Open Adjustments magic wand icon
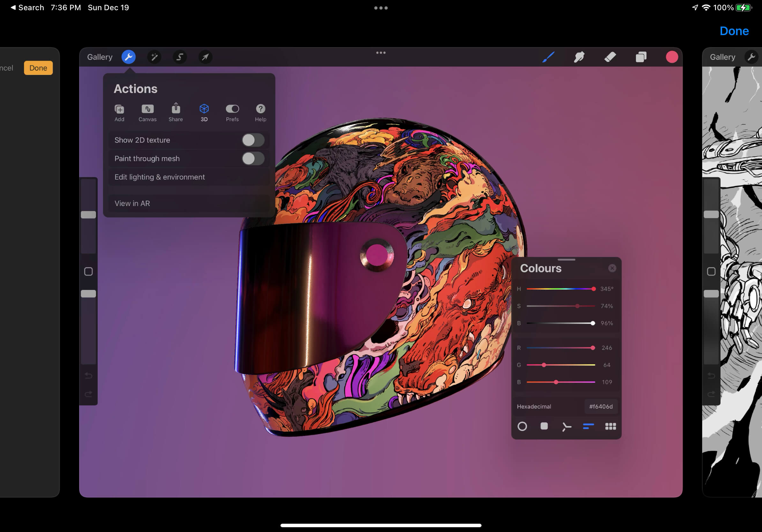 [154, 57]
